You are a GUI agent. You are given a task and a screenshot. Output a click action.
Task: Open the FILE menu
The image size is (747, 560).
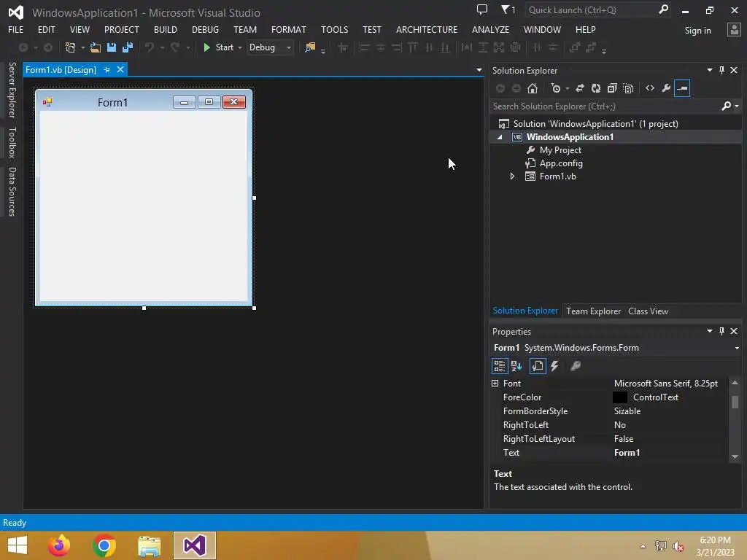click(16, 29)
